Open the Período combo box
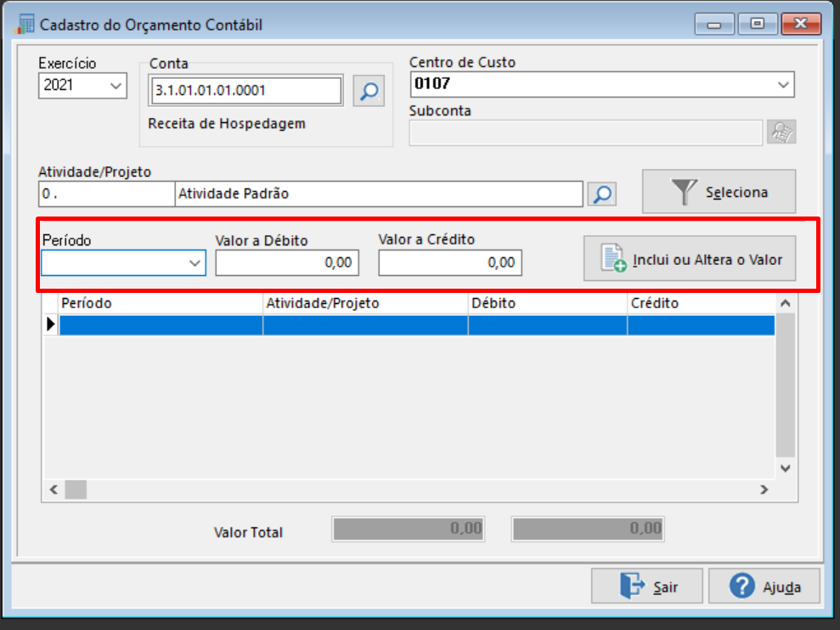The width and height of the screenshot is (840, 630). [123, 263]
